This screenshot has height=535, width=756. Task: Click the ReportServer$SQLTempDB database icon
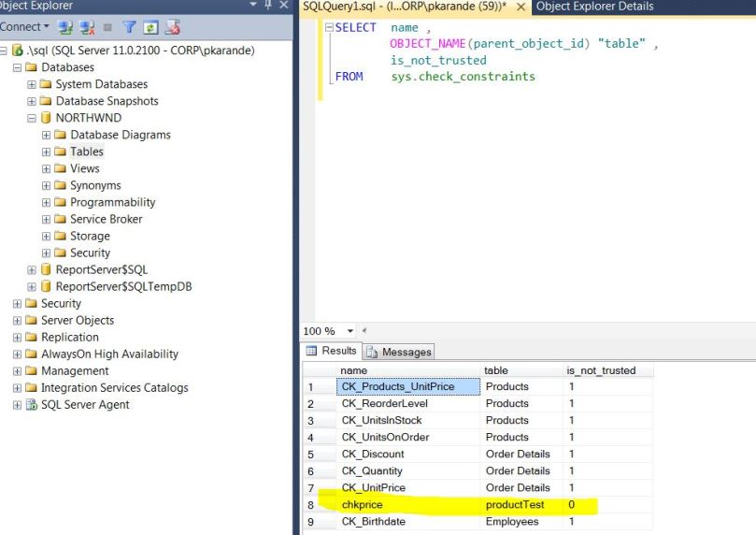click(46, 286)
